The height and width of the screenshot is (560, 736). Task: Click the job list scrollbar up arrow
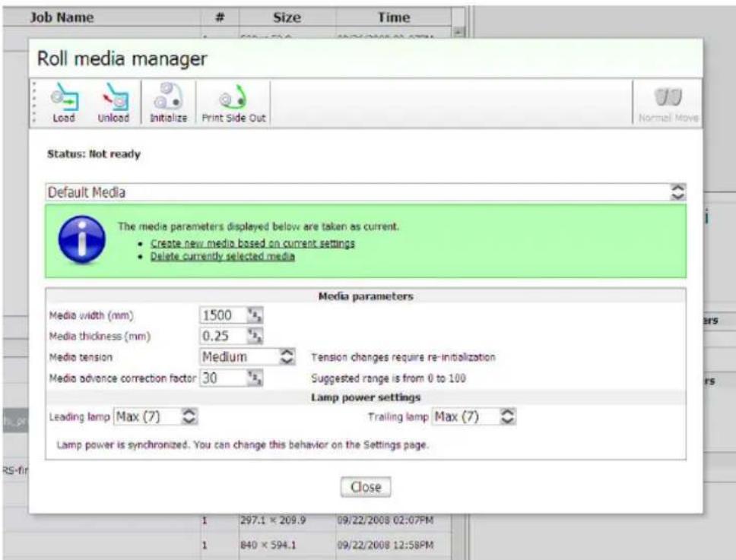pyautogui.click(x=458, y=32)
